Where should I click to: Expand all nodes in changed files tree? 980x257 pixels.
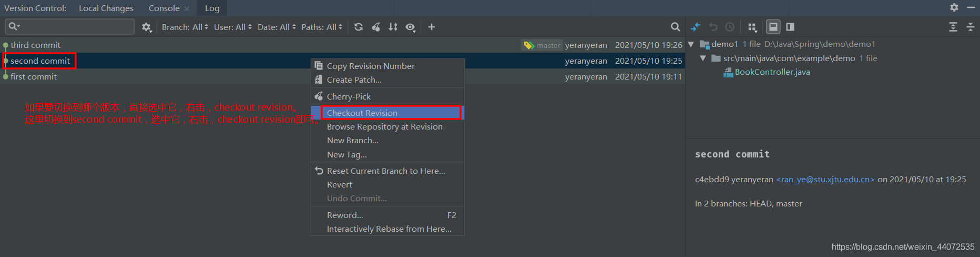pos(953,27)
